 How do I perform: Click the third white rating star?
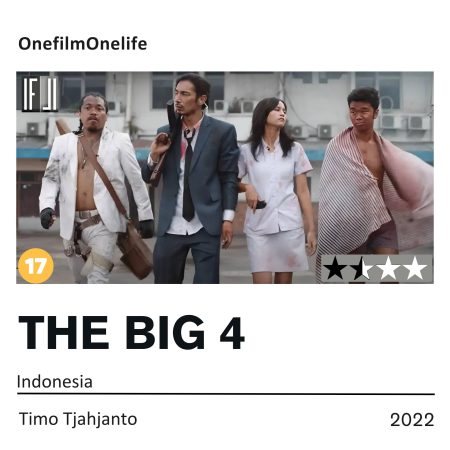point(388,268)
